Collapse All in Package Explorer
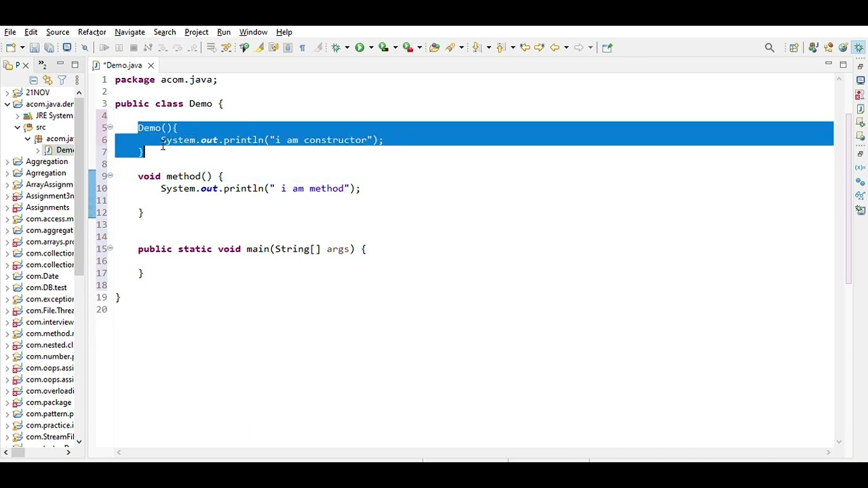 (x=33, y=80)
